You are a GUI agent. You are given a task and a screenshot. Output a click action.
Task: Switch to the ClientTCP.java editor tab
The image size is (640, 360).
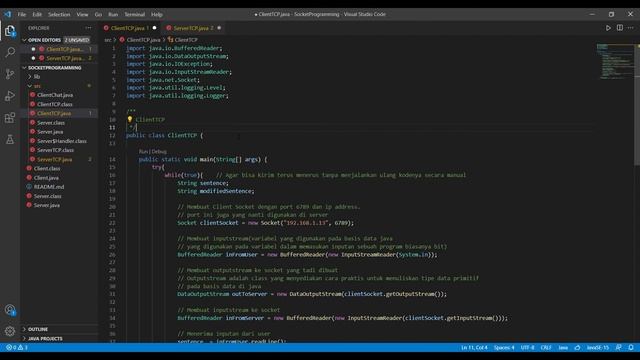[x=130, y=28]
